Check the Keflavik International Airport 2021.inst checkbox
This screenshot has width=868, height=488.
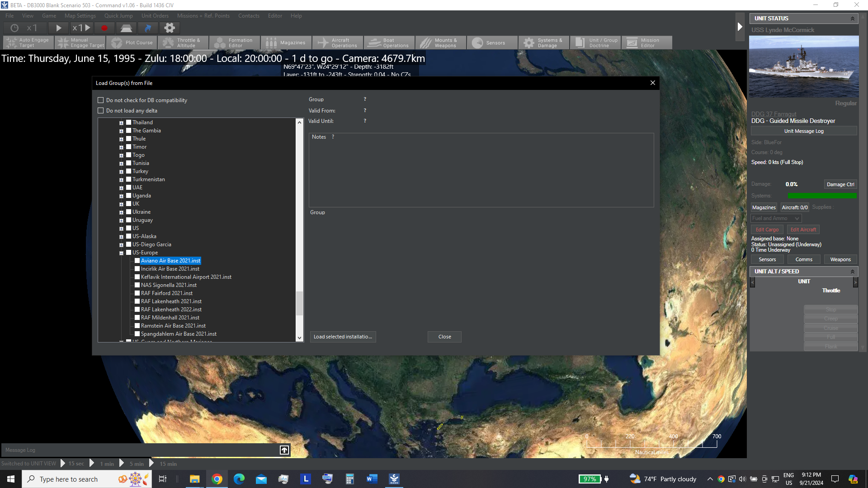point(137,277)
